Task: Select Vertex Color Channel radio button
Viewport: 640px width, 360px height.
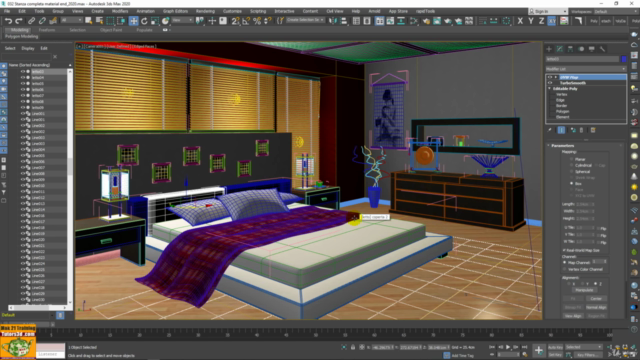Action: 565,269
